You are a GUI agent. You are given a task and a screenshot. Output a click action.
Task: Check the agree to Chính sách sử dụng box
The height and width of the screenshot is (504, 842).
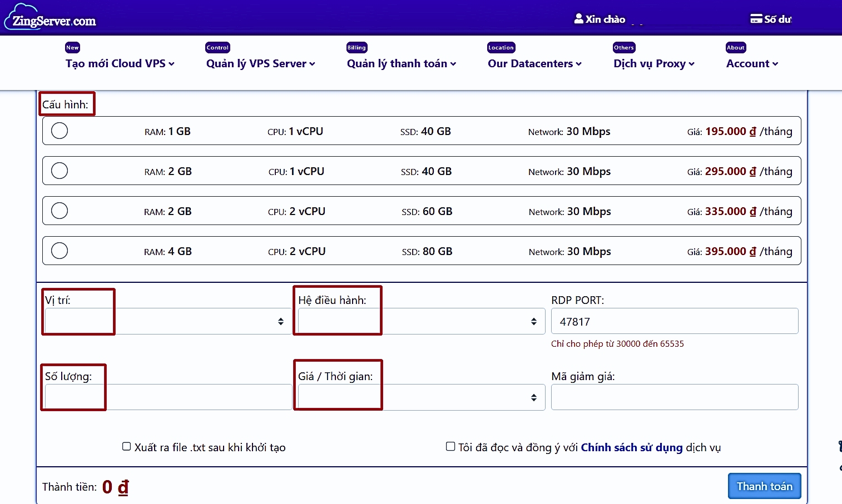click(450, 446)
